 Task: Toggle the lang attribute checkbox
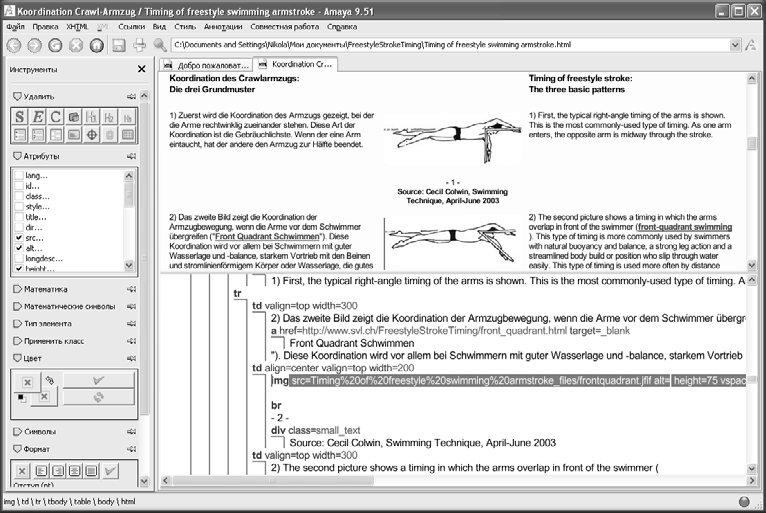(x=19, y=175)
